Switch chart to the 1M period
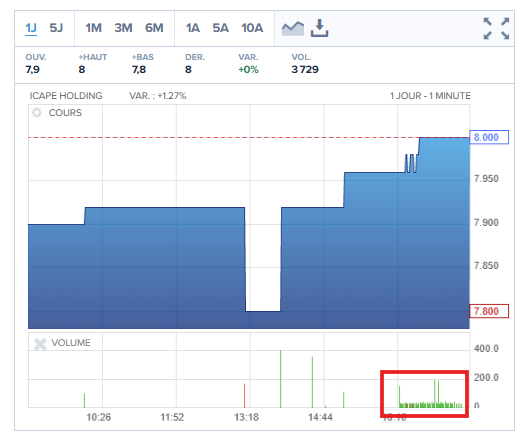 point(93,28)
